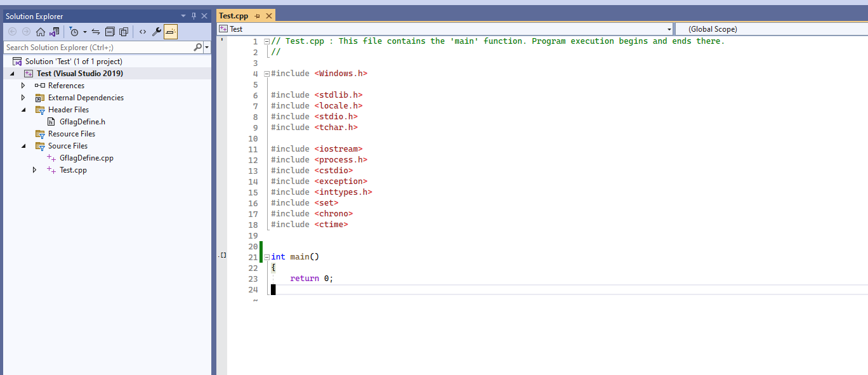Click the magnifier icon in search box

coord(198,47)
